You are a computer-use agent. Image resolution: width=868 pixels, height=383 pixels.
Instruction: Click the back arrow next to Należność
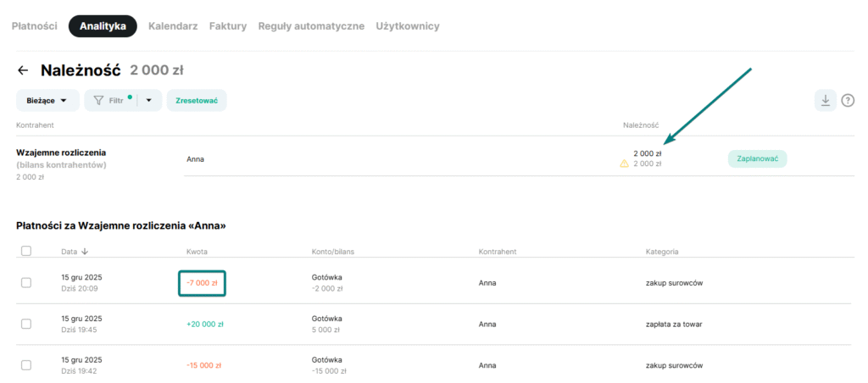pyautogui.click(x=23, y=70)
